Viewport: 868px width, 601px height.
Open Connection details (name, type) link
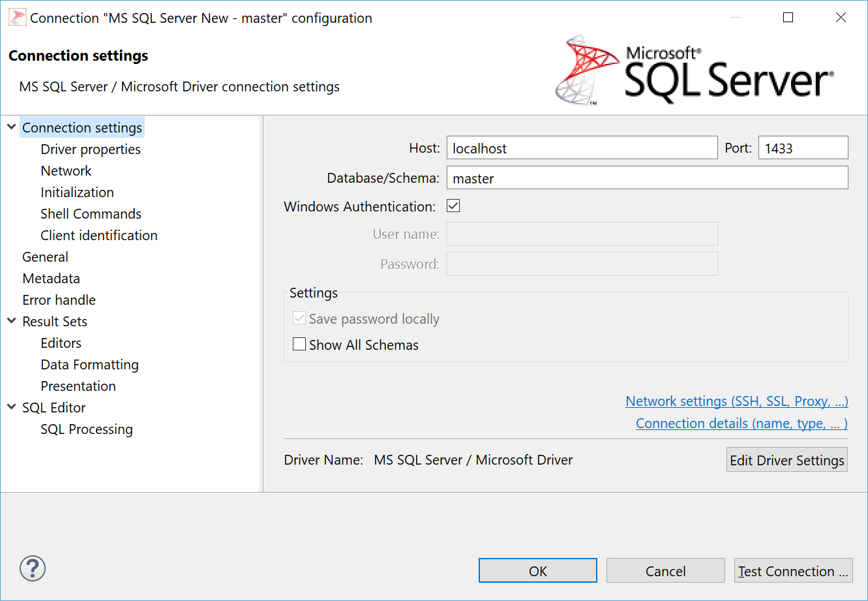(741, 423)
